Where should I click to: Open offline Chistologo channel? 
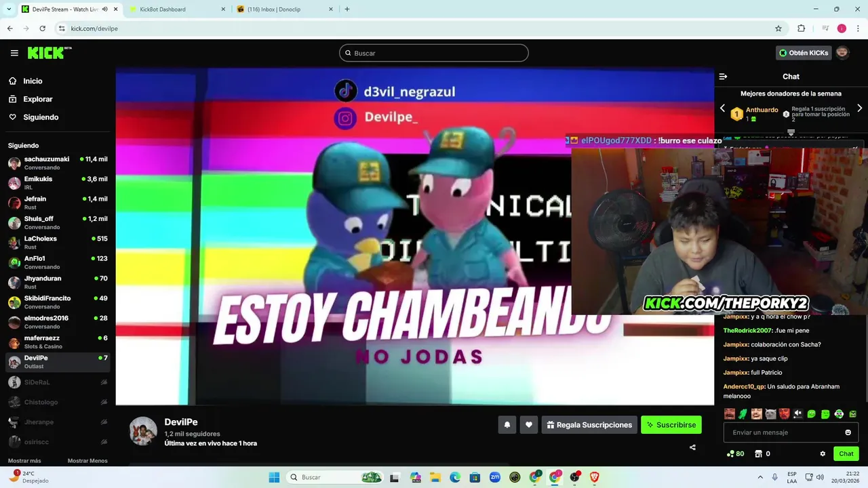(x=58, y=402)
